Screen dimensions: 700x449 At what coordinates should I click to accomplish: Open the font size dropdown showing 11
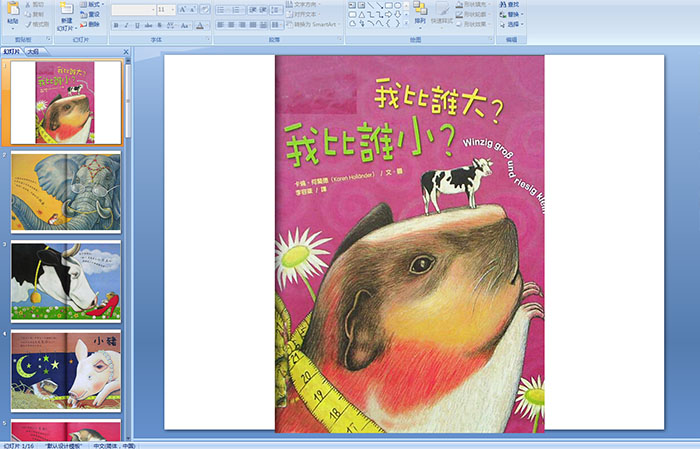click(x=166, y=10)
